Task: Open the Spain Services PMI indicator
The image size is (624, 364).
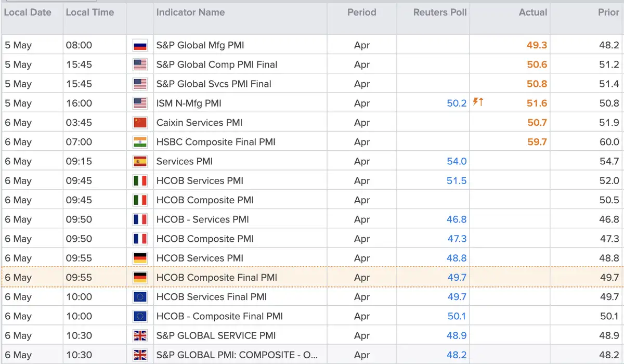Action: pyautogui.click(x=185, y=161)
